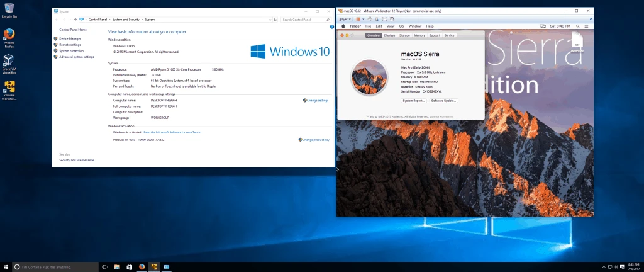Viewport: 644px width, 272px height.
Task: Refresh the System Control Panel page
Action: pyautogui.click(x=275, y=20)
